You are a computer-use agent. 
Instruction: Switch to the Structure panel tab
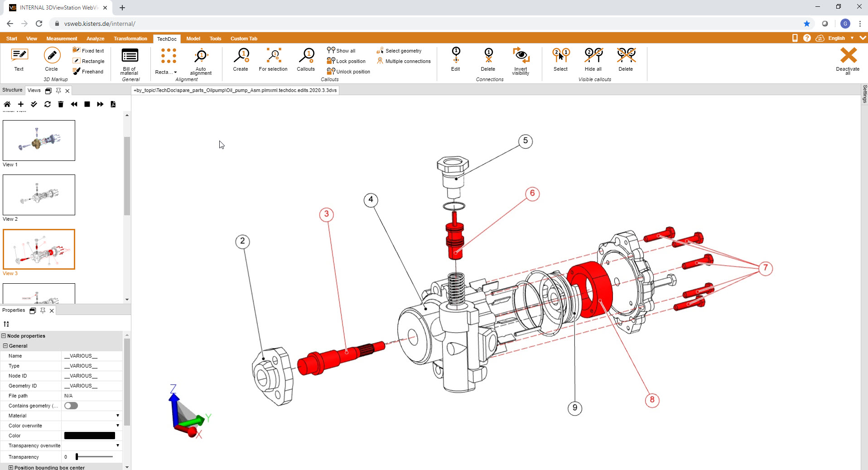pyautogui.click(x=12, y=90)
